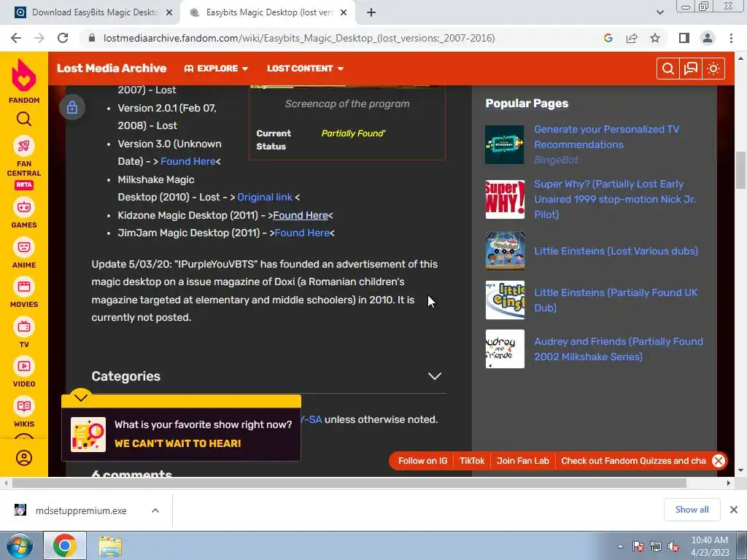Close the downloads bar
Screen dimensions: 747x560
[x=734, y=510]
